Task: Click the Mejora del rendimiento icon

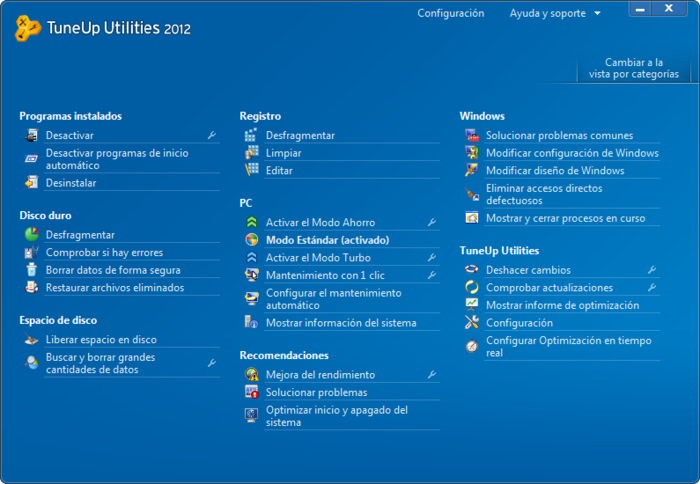Action: coord(251,374)
